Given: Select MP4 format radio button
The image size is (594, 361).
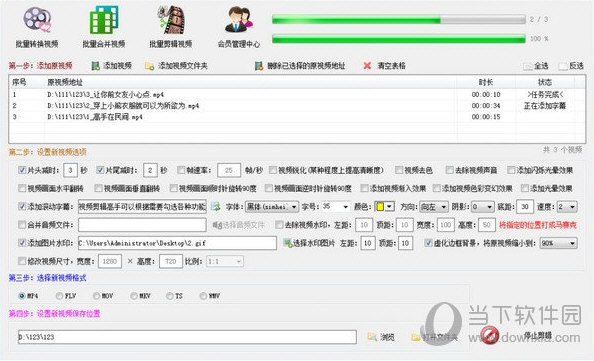Looking at the screenshot, I should [x=22, y=296].
